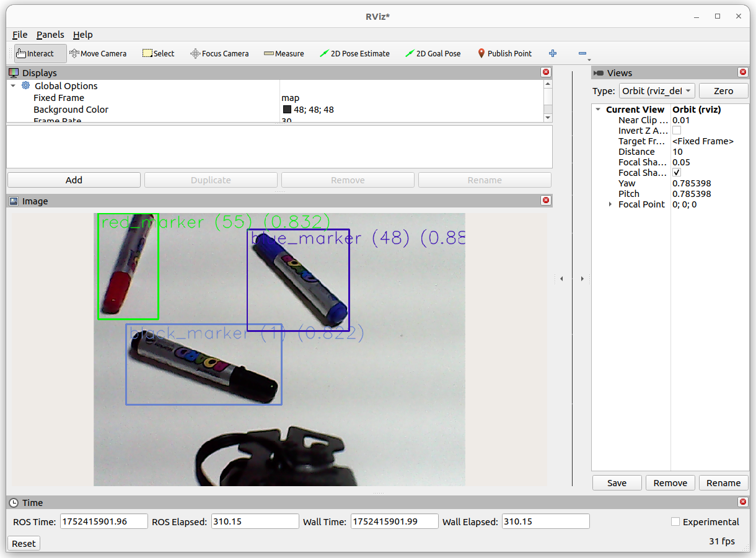Enable the Experimental checkbox

[675, 522]
